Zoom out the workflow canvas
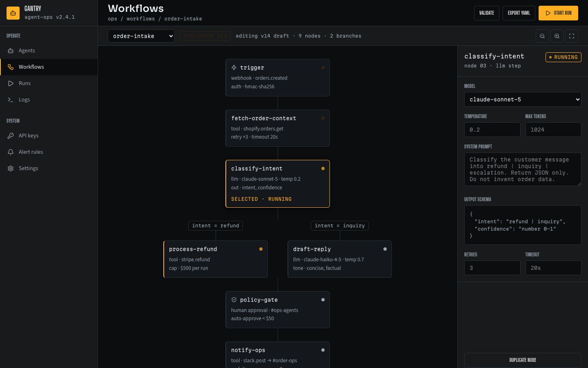This screenshot has width=588, height=368. (542, 36)
